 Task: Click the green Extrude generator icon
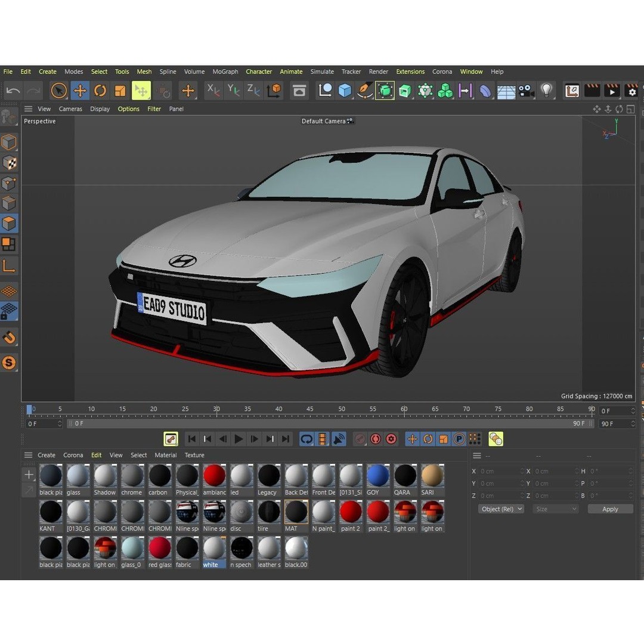point(405,91)
